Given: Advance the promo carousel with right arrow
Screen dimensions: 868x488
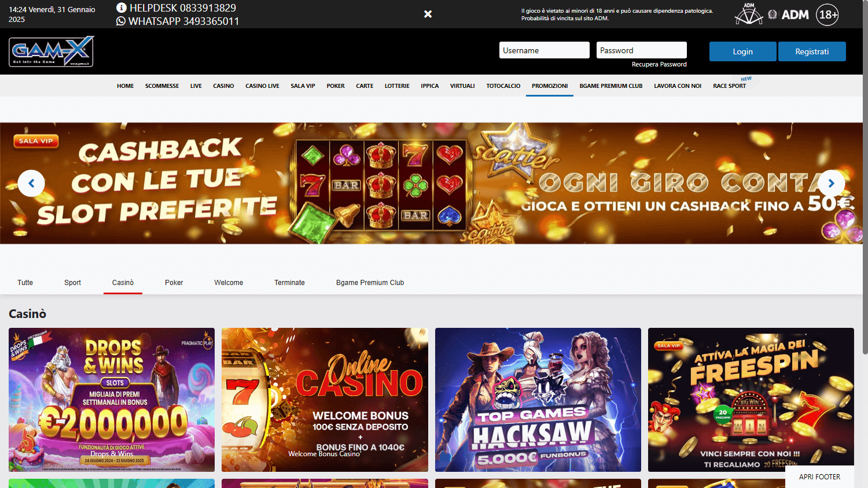Looking at the screenshot, I should pyautogui.click(x=832, y=183).
